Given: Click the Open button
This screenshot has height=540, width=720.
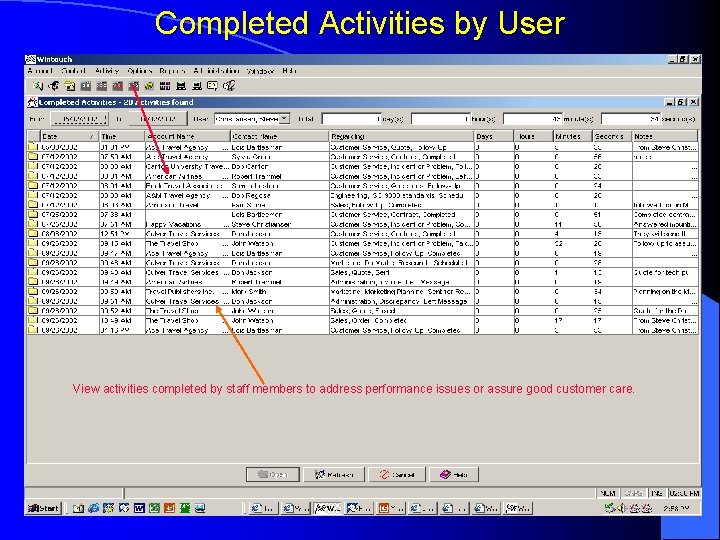Looking at the screenshot, I should click(x=273, y=474).
